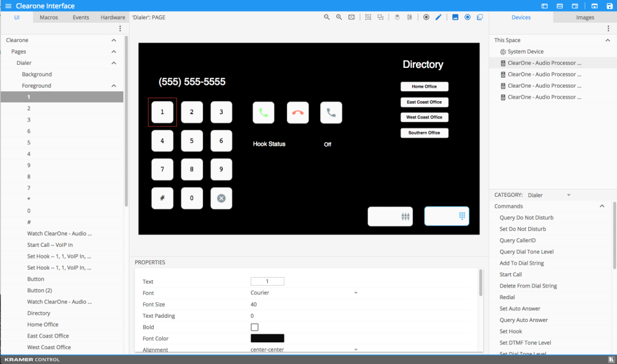Click the East Coast Office directory button
This screenshot has width=617, height=364.
point(424,102)
